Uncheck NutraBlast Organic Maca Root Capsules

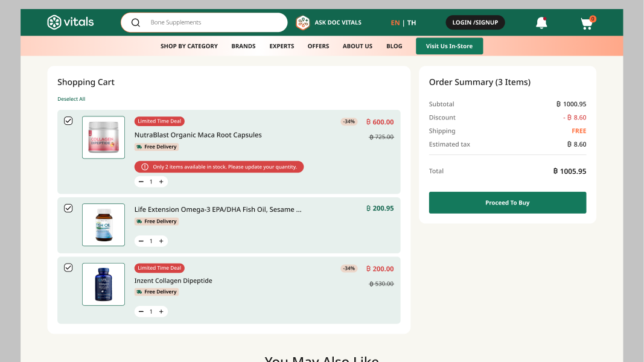pos(68,121)
